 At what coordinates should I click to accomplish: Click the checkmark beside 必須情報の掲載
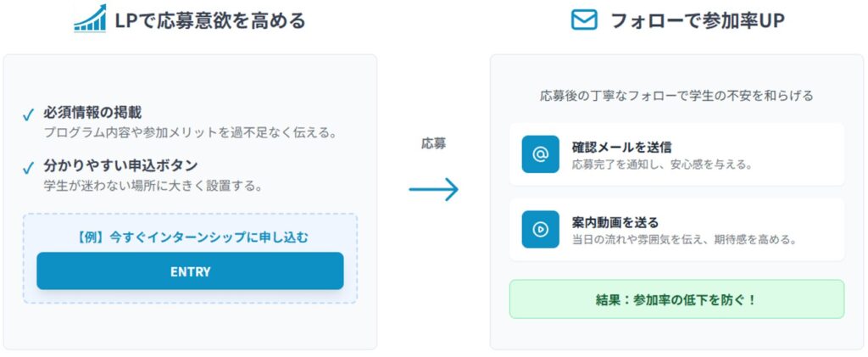pyautogui.click(x=28, y=114)
